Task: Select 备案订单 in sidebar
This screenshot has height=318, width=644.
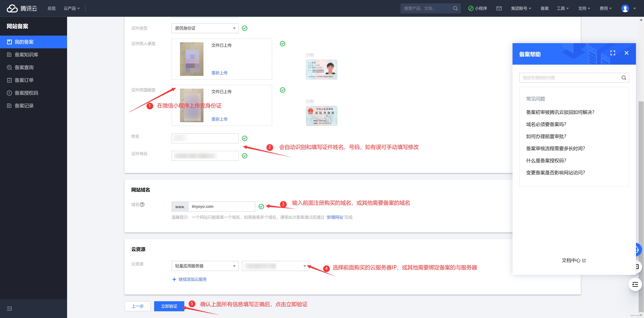Action: (34, 80)
